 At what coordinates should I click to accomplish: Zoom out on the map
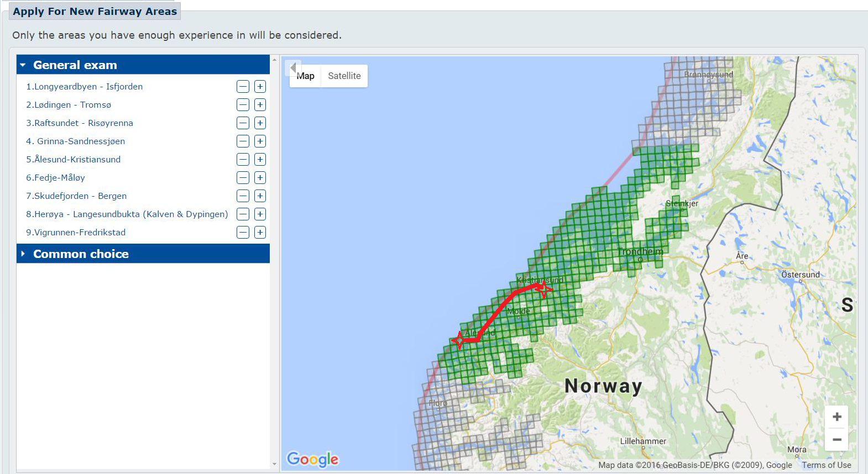(836, 440)
